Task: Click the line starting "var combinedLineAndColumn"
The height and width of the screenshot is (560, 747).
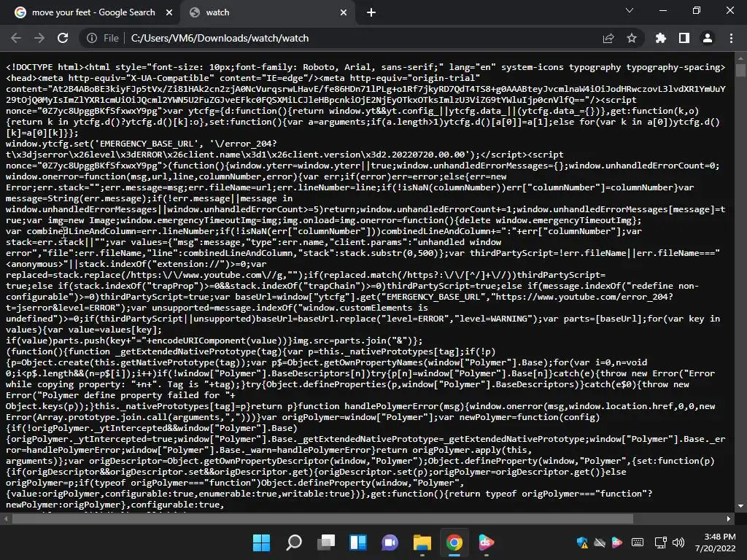Action: click(323, 231)
